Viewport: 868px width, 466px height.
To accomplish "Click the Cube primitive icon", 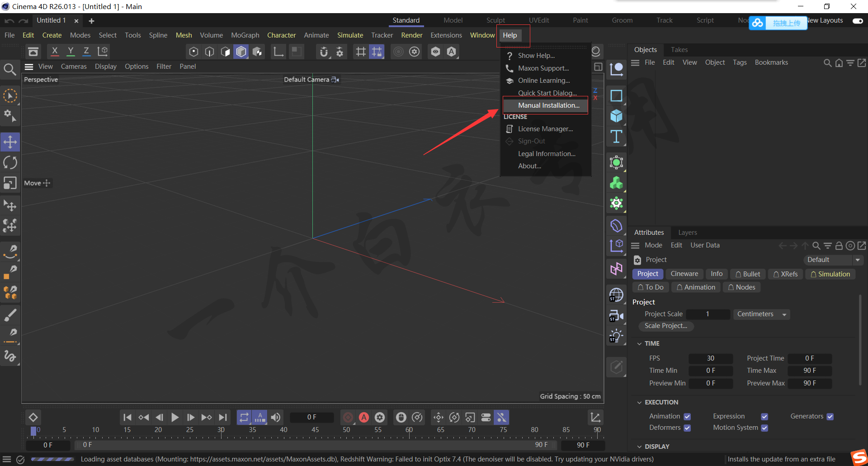I will coord(616,116).
